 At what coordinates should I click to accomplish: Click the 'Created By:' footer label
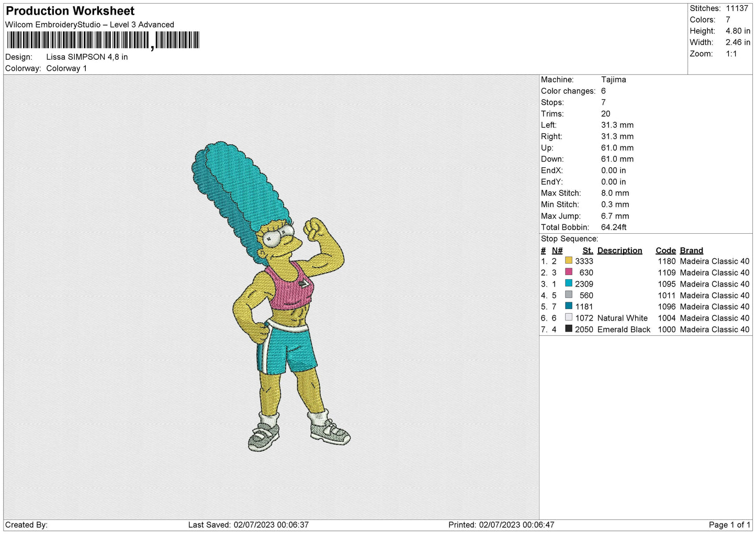pyautogui.click(x=26, y=525)
